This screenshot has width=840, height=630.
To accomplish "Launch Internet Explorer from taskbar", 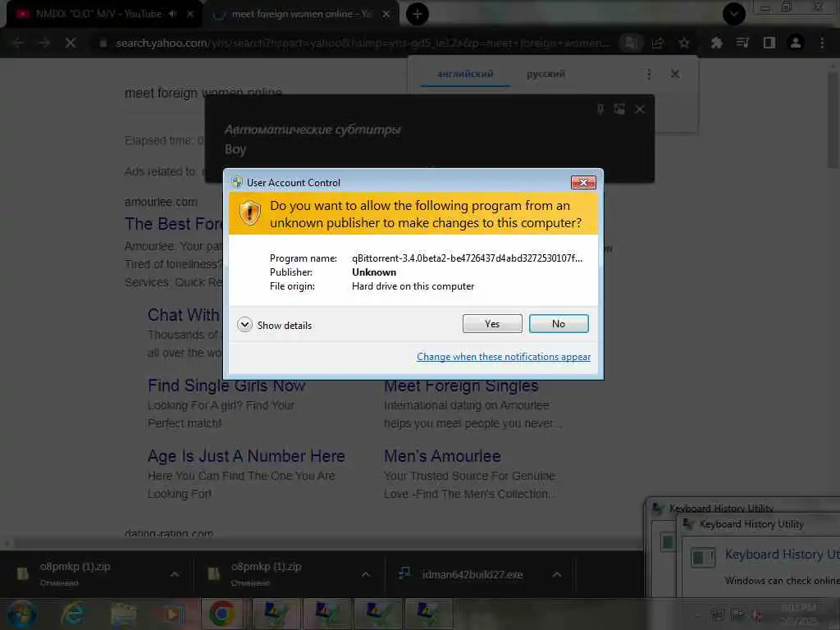I will coord(73,614).
